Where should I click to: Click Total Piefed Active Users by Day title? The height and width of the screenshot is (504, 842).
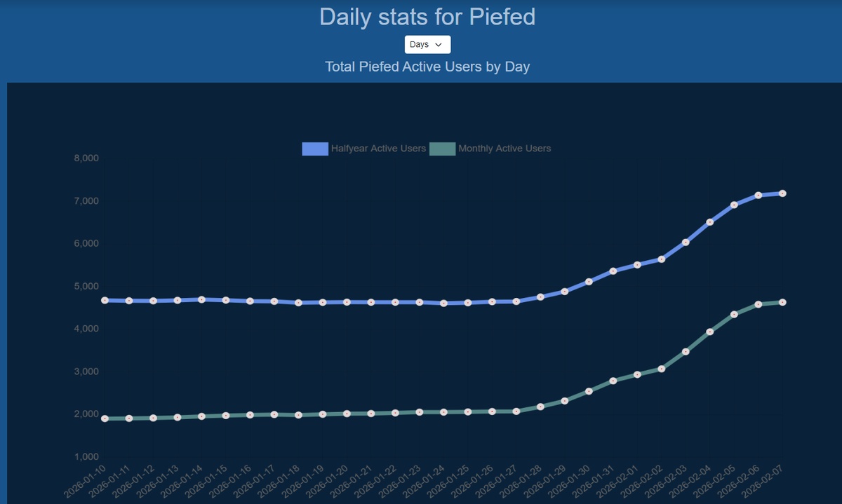427,67
